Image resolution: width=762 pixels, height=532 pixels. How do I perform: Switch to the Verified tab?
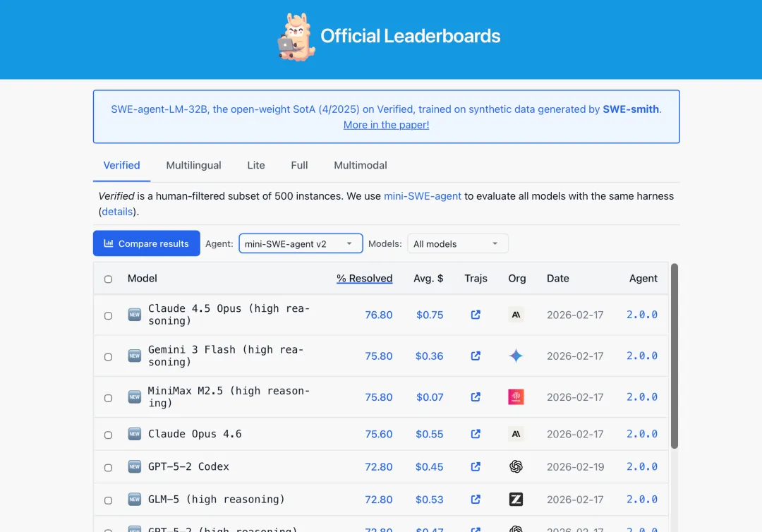tap(121, 165)
